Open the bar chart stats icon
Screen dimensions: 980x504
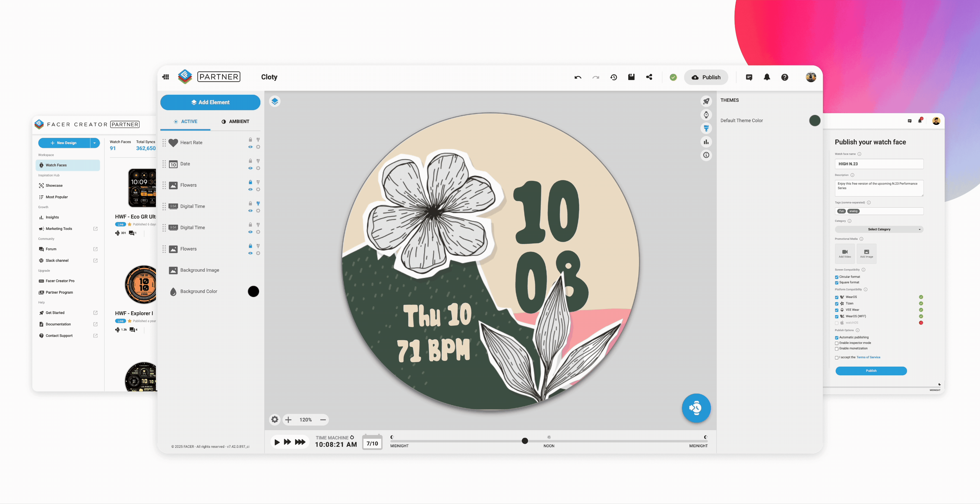706,142
